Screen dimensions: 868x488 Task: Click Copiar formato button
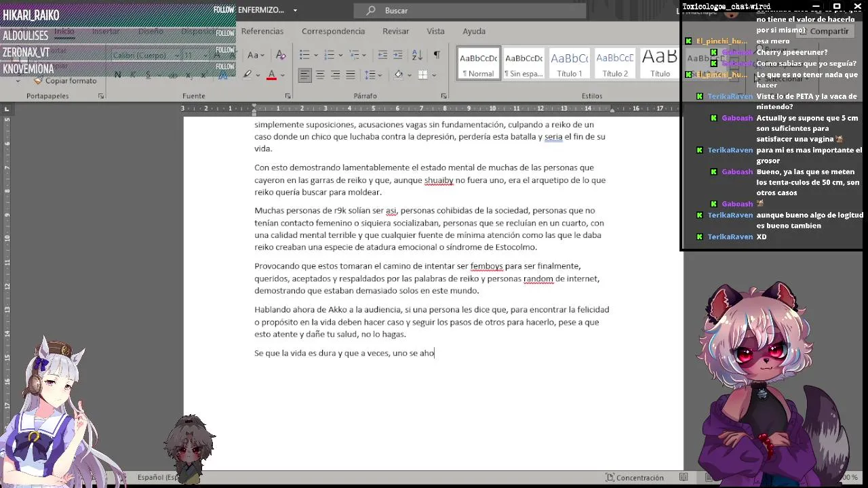(66, 81)
